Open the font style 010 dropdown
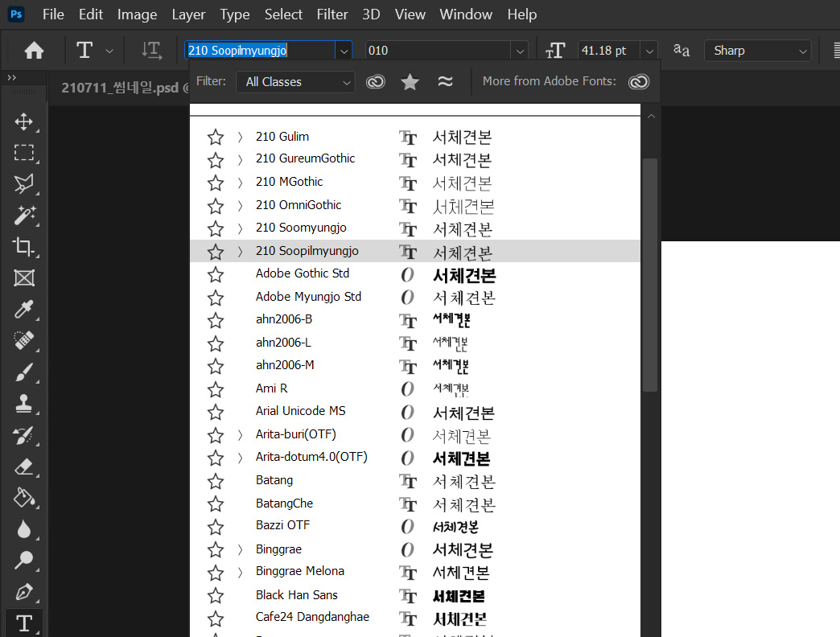Image resolution: width=840 pixels, height=637 pixels. [x=520, y=51]
